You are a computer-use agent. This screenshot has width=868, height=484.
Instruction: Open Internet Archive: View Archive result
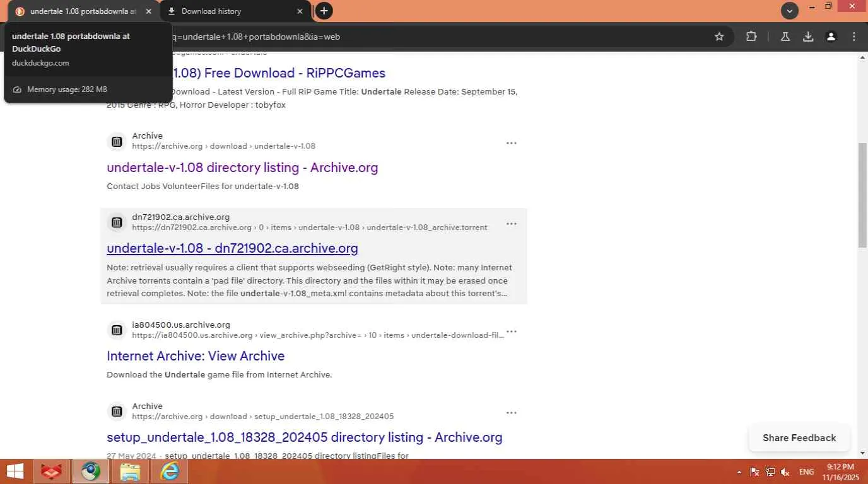point(196,356)
